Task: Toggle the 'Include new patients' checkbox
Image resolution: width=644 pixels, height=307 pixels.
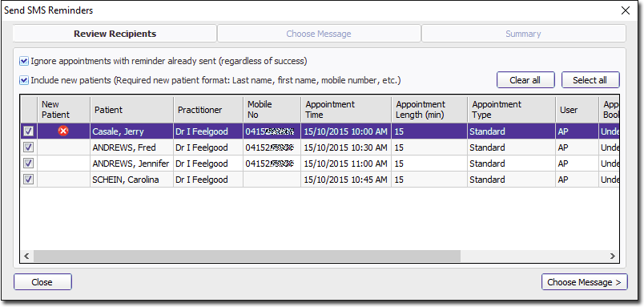Action: coord(24,80)
